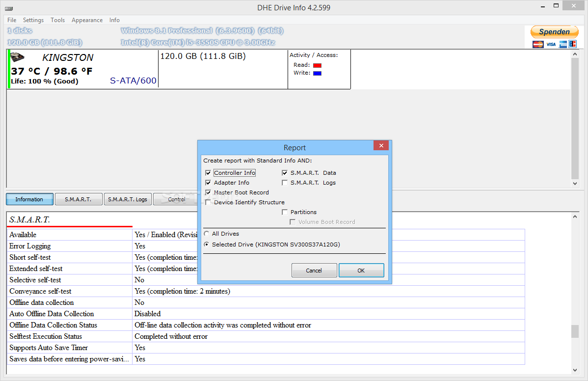
Task: Enable Device Identify Structure checkbox
Action: [x=208, y=202]
